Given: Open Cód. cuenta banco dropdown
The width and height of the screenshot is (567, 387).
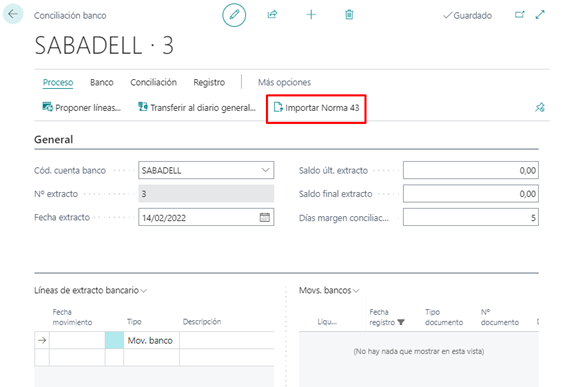Looking at the screenshot, I should (265, 170).
